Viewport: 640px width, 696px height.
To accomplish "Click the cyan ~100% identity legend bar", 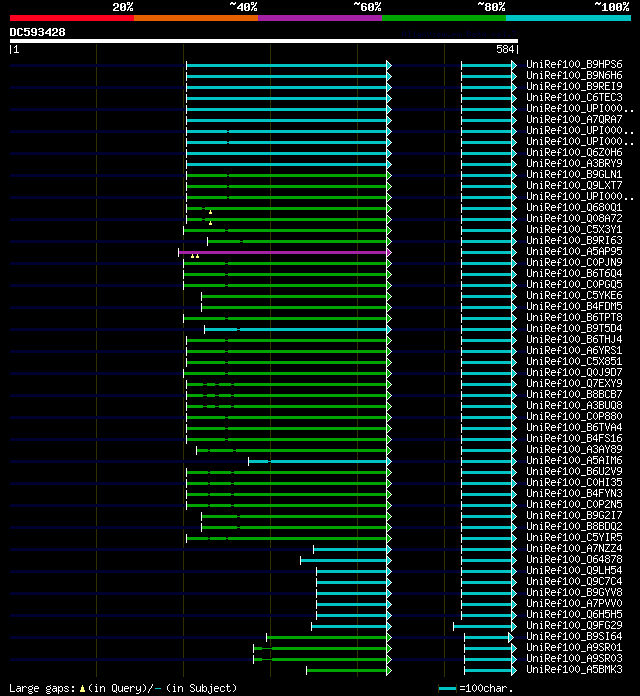I will 569,18.
